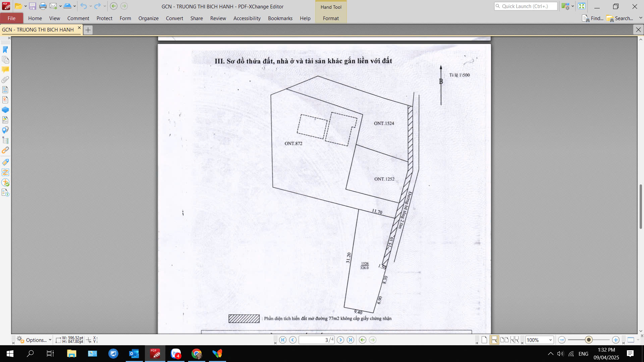Open the Attachments paperclip pane in sidebar
This screenshot has width=644, height=362.
click(x=5, y=79)
